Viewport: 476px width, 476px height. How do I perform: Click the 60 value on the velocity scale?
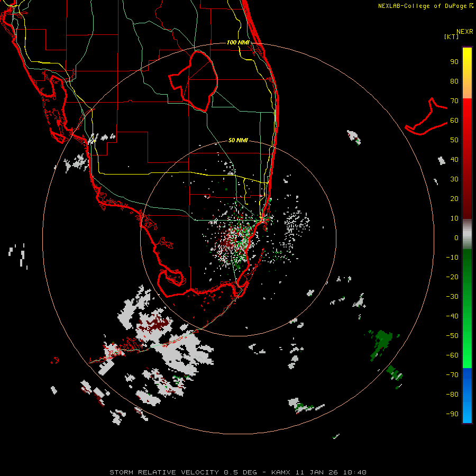click(454, 120)
